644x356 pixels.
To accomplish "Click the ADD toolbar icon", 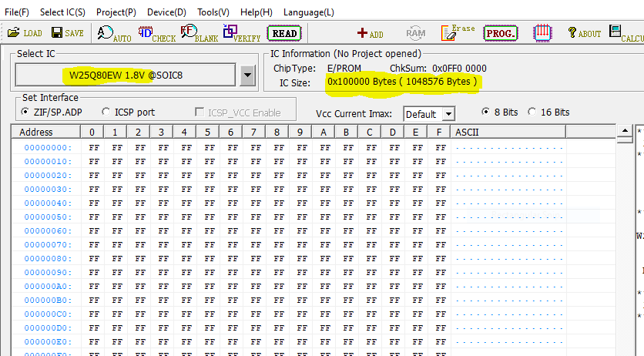I will (370, 34).
